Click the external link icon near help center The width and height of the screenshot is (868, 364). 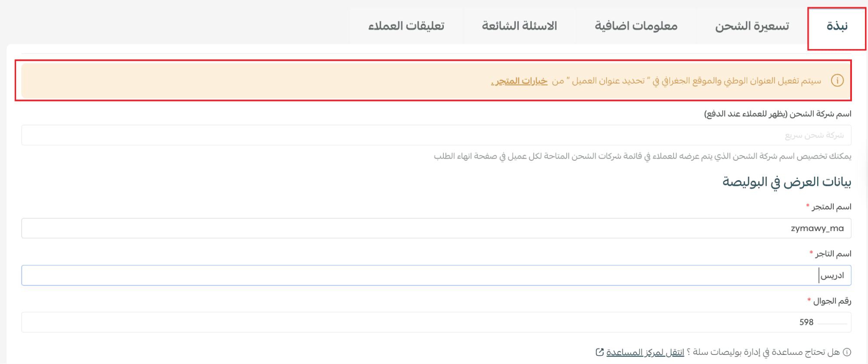[x=600, y=352]
